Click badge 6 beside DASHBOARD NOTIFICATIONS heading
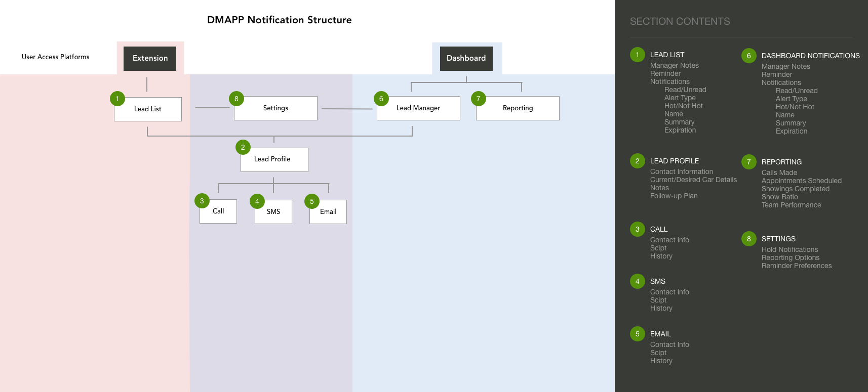Viewport: 868px width, 392px height. [x=749, y=56]
